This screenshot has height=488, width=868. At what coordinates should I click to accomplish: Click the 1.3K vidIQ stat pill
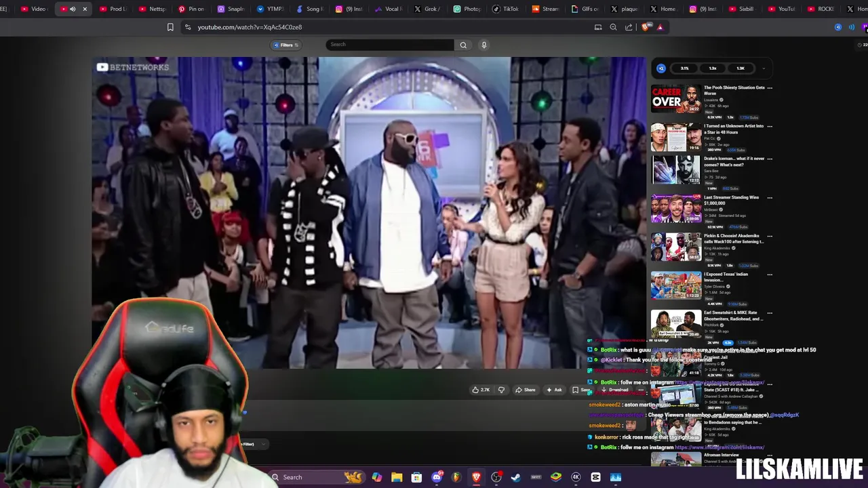point(741,68)
